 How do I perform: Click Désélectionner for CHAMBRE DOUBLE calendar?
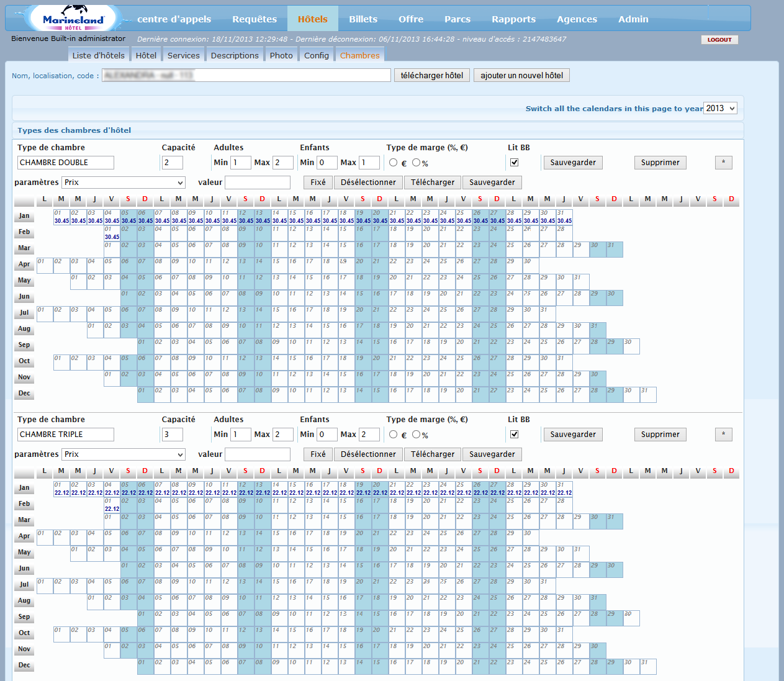368,183
